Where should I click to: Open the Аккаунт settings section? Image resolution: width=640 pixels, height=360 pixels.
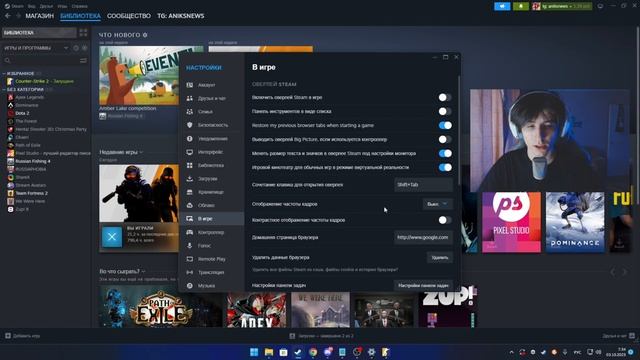(211, 85)
